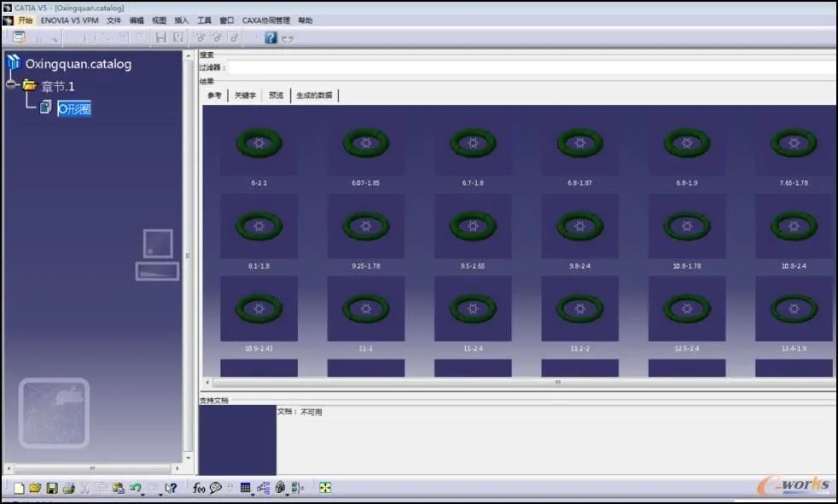Collapse the 章节.1 tree node

[x=11, y=84]
